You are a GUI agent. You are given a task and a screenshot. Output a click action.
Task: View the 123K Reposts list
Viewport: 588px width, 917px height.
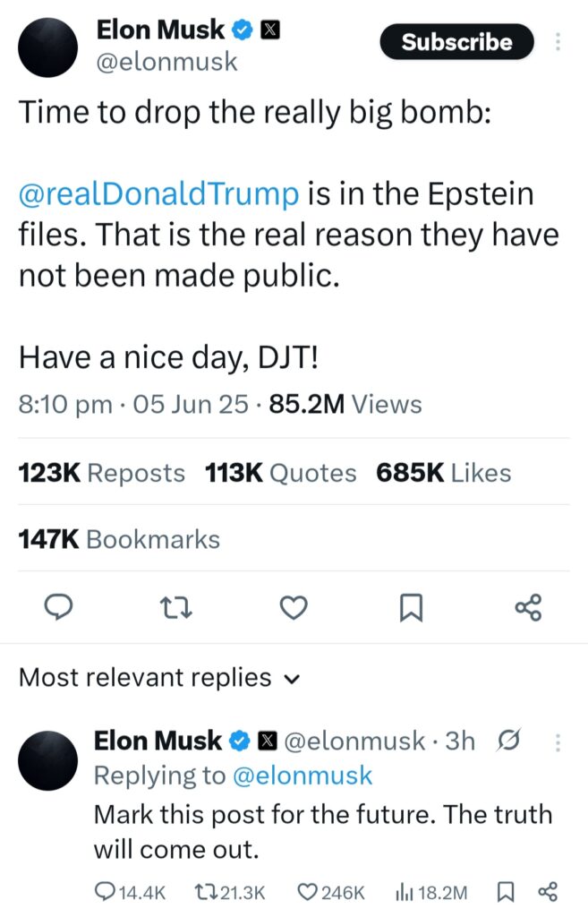coord(101,473)
